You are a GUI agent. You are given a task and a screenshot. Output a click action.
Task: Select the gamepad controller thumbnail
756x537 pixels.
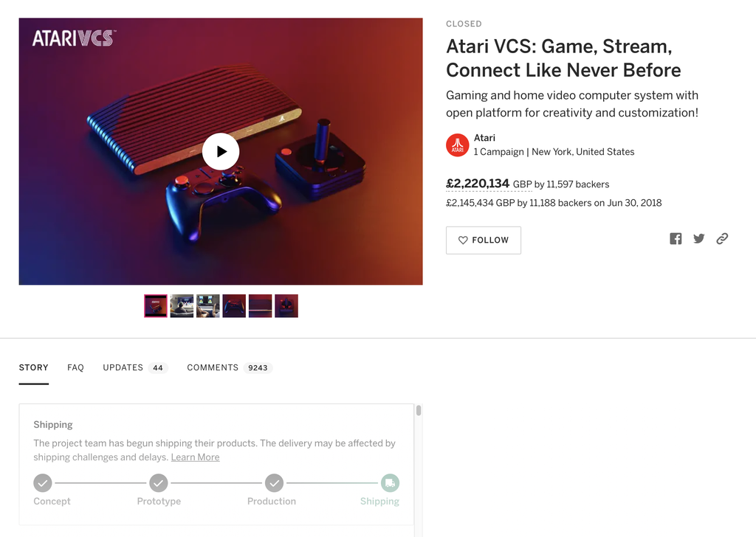pyautogui.click(x=234, y=306)
